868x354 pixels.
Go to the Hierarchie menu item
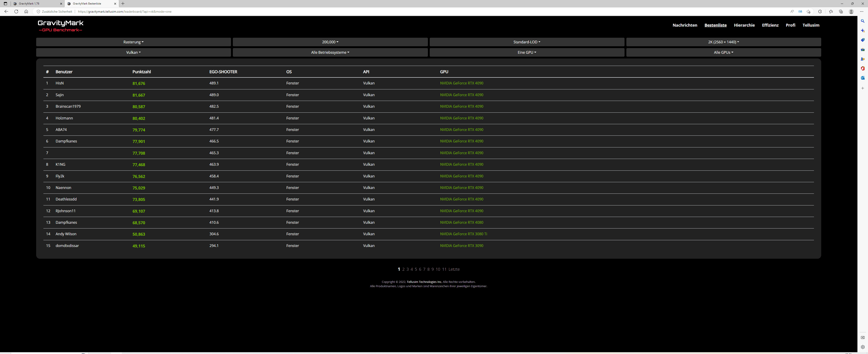744,25
